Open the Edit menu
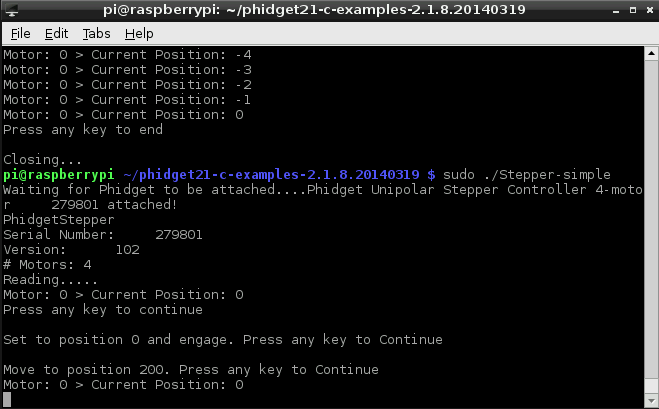Image resolution: width=659 pixels, height=409 pixels. (x=56, y=34)
